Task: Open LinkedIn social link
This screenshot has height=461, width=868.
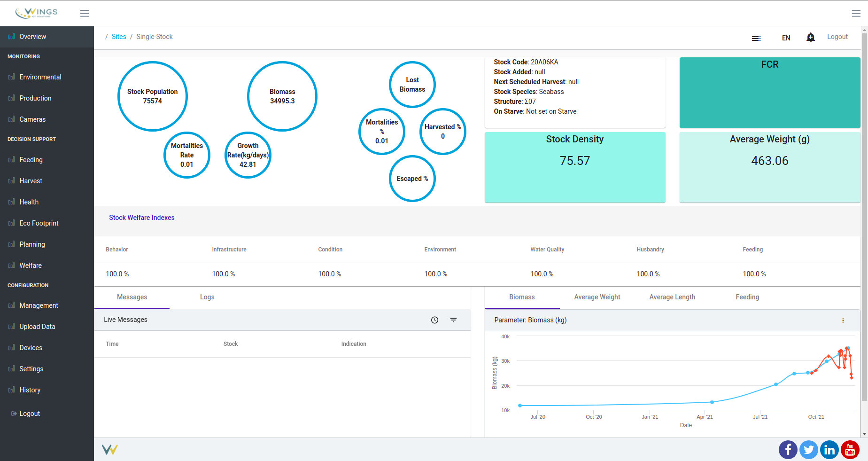Action: pos(829,450)
